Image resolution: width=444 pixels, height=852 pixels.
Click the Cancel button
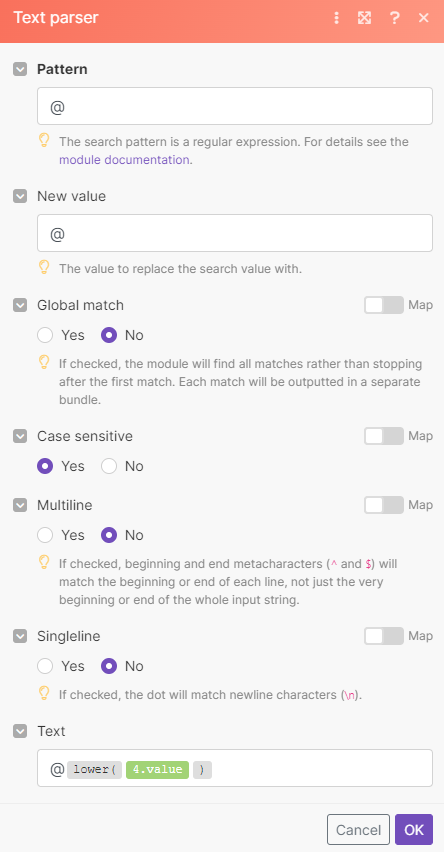click(359, 830)
